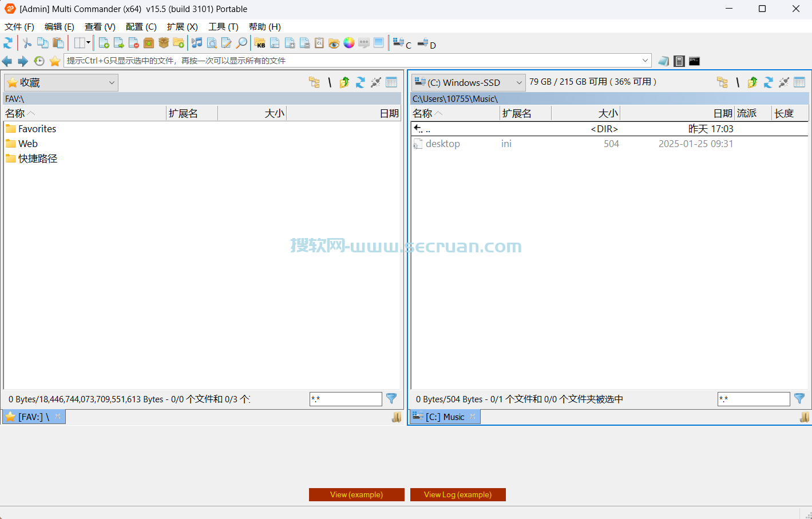Toggle folder tree icon in right panel

pyautogui.click(x=722, y=82)
